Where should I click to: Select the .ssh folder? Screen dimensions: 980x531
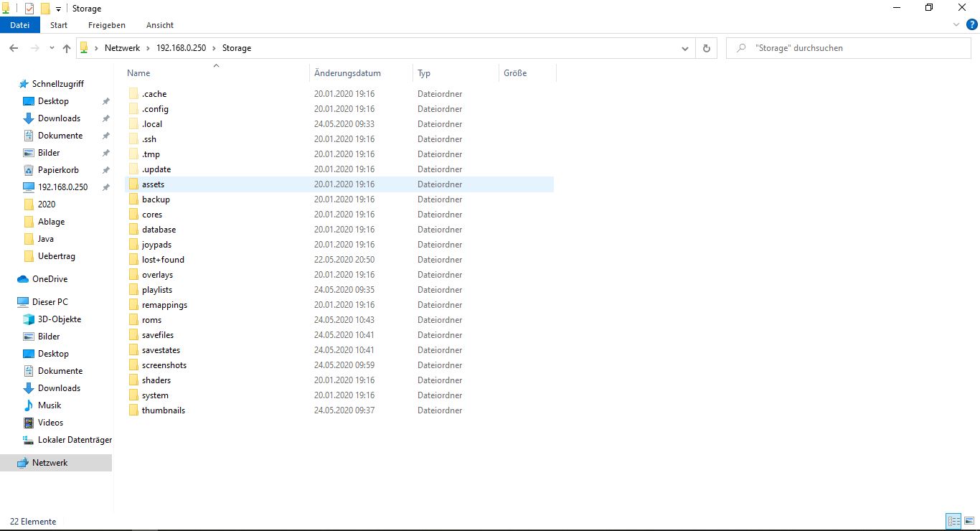pyautogui.click(x=149, y=139)
